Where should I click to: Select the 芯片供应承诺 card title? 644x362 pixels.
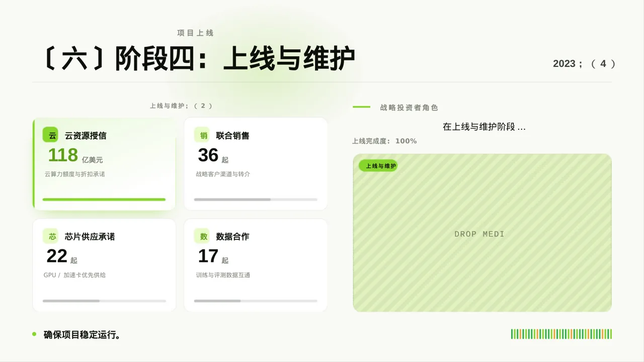90,237
